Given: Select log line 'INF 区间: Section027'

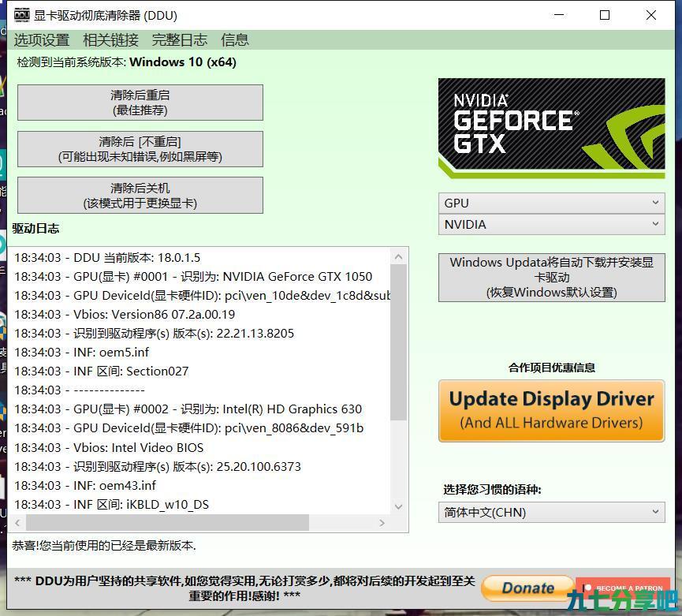Looking at the screenshot, I should coord(102,371).
